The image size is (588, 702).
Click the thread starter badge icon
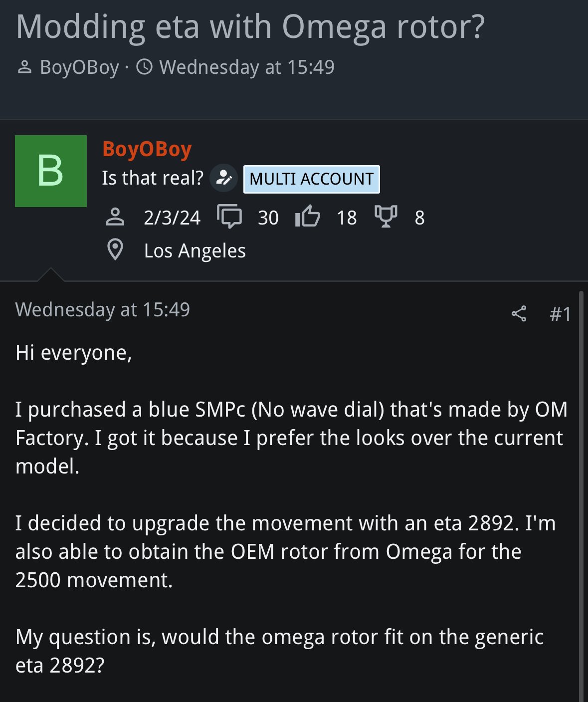(223, 178)
